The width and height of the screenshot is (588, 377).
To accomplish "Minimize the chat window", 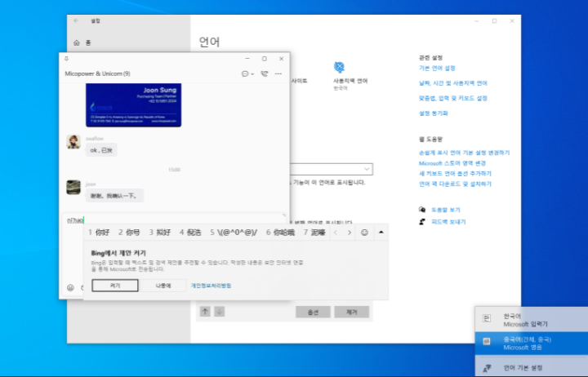I will tap(247, 59).
